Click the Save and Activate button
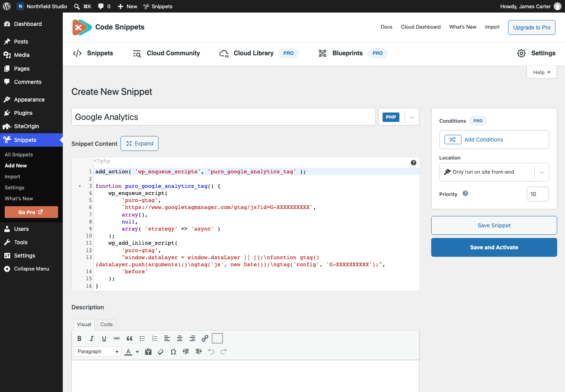 tap(494, 247)
